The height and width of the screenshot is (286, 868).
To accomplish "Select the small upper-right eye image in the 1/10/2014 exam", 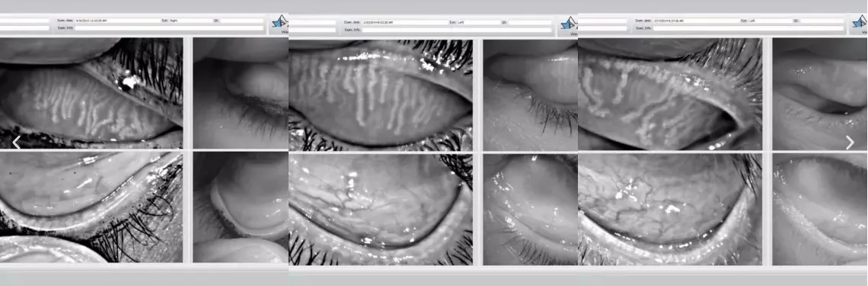I will [x=531, y=95].
